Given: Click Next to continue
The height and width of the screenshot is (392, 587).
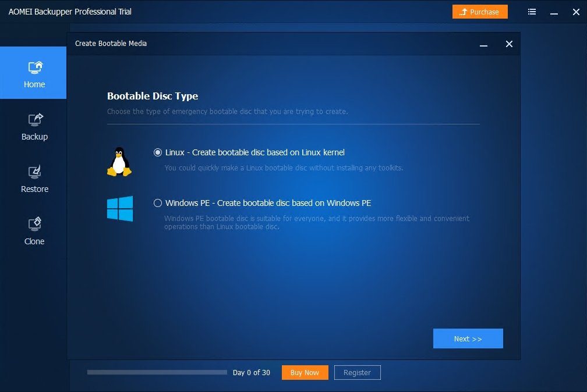Looking at the screenshot, I should point(468,338).
